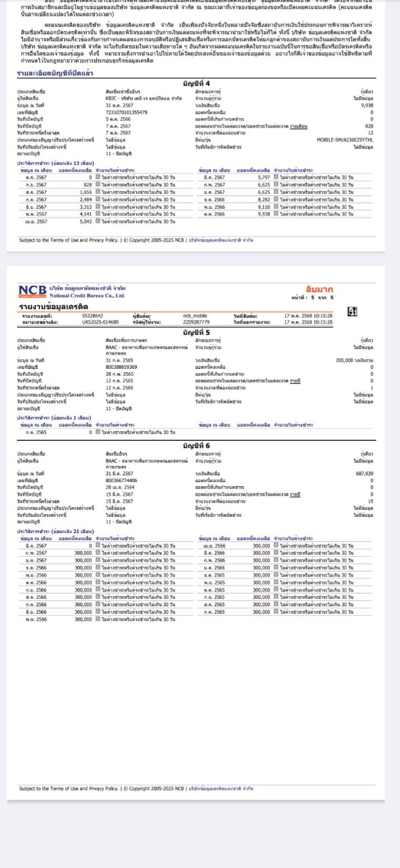Screen dimensions: 400x868
Task: Click the credit limit value 687,939
Action: (x=364, y=473)
